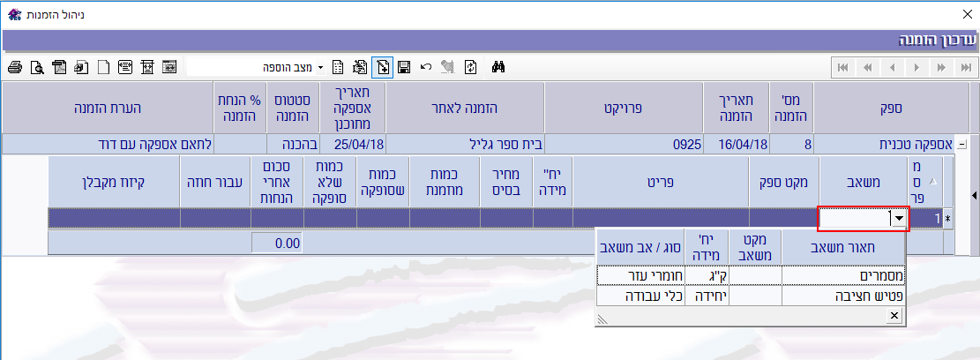
Task: Click the printer icon in the toolbar
Action: click(14, 67)
